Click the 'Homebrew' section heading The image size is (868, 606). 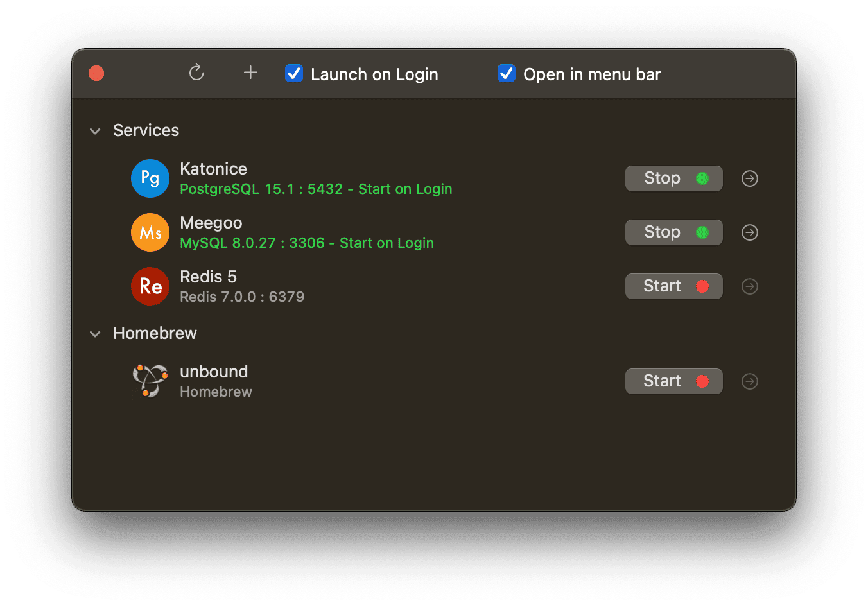pyautogui.click(x=155, y=333)
